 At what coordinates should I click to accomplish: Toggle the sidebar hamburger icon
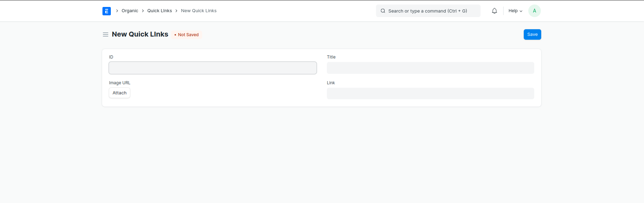click(x=106, y=34)
